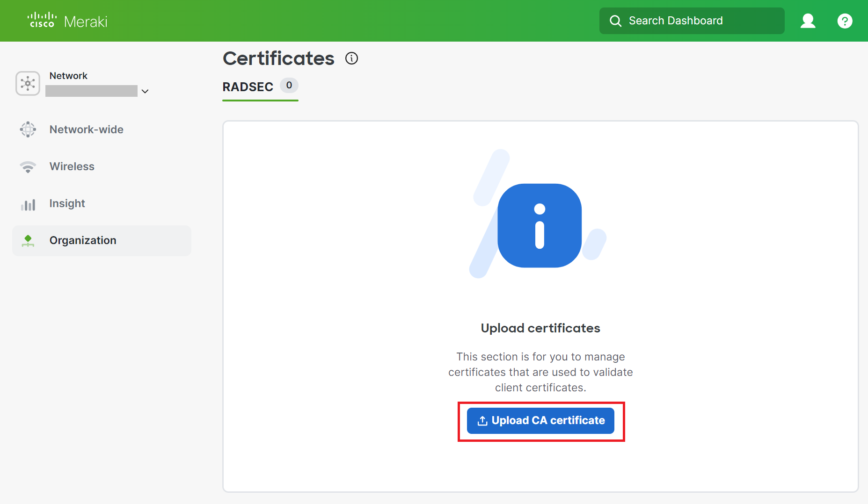Screen dimensions: 868x504
Task: Open the greyed-out network name dropdown
Action: (91, 91)
